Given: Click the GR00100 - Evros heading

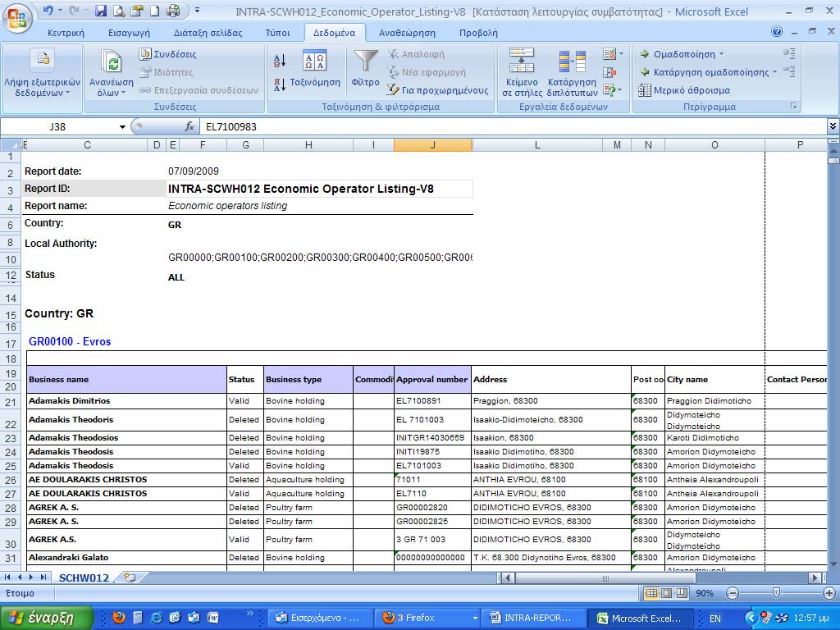Looking at the screenshot, I should 70,341.
